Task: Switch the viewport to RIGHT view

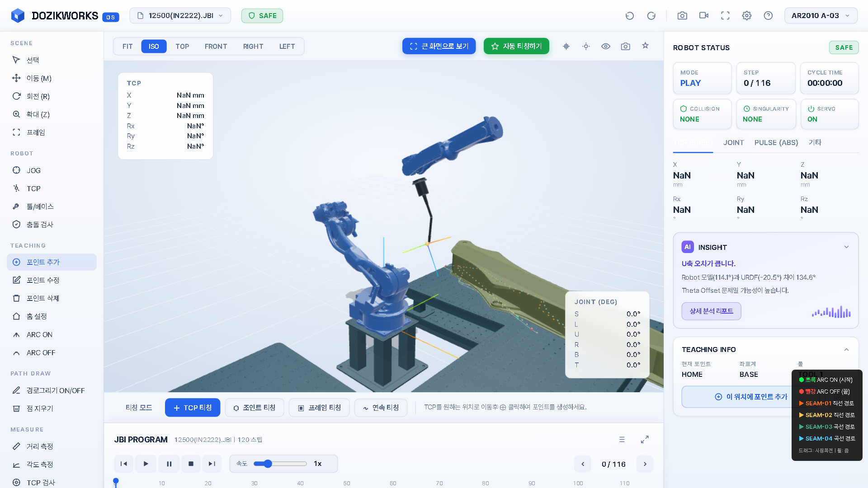Action: pos(253,47)
